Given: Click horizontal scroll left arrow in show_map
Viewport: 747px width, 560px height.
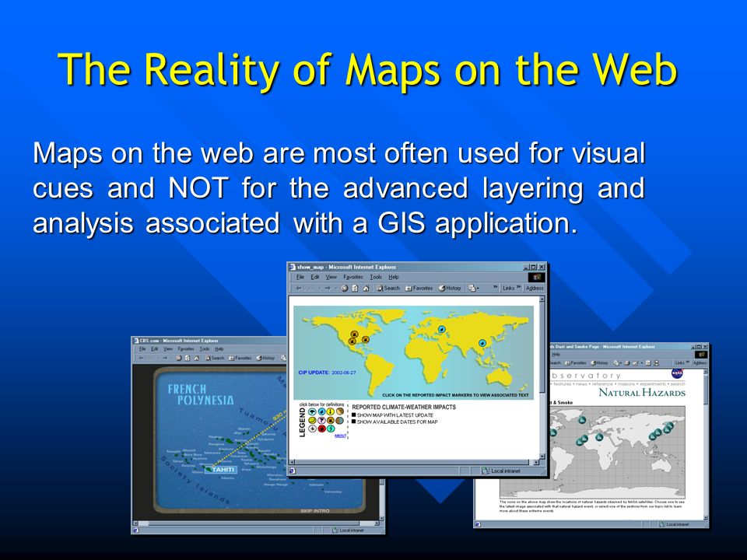Looking at the screenshot, I should point(292,462).
